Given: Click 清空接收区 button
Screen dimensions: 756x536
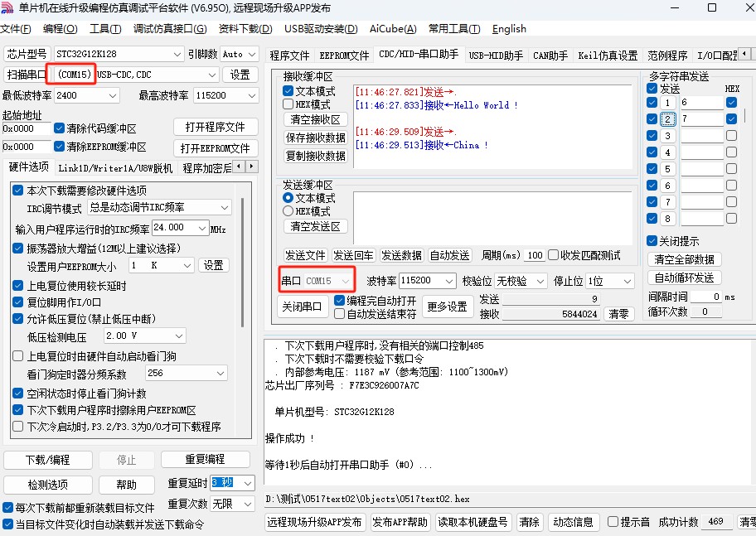Looking at the screenshot, I should (x=315, y=119).
